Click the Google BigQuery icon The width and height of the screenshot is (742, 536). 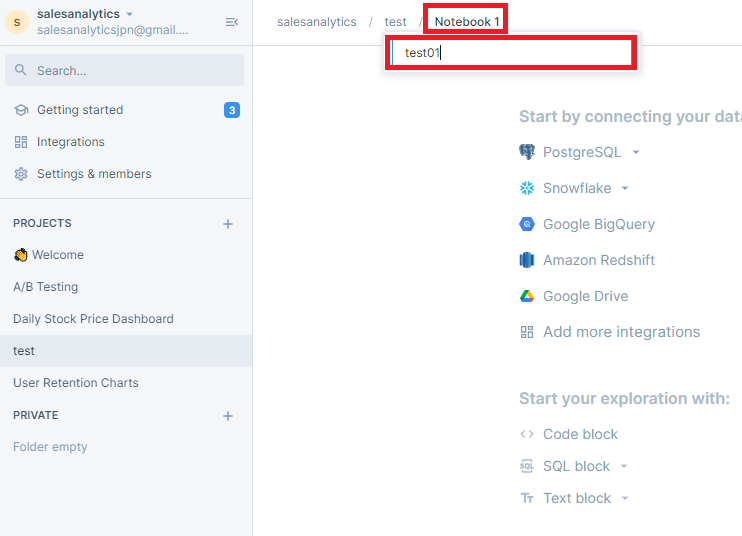click(527, 224)
